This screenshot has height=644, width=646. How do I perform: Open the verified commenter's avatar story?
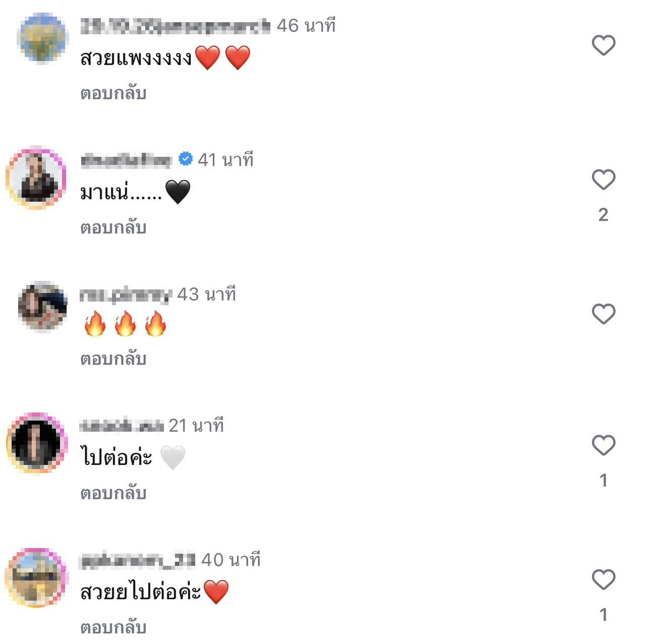(36, 178)
